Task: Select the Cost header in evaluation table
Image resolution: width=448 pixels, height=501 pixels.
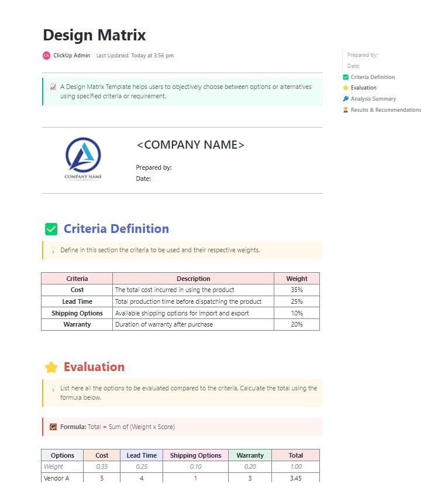Action: (x=102, y=455)
